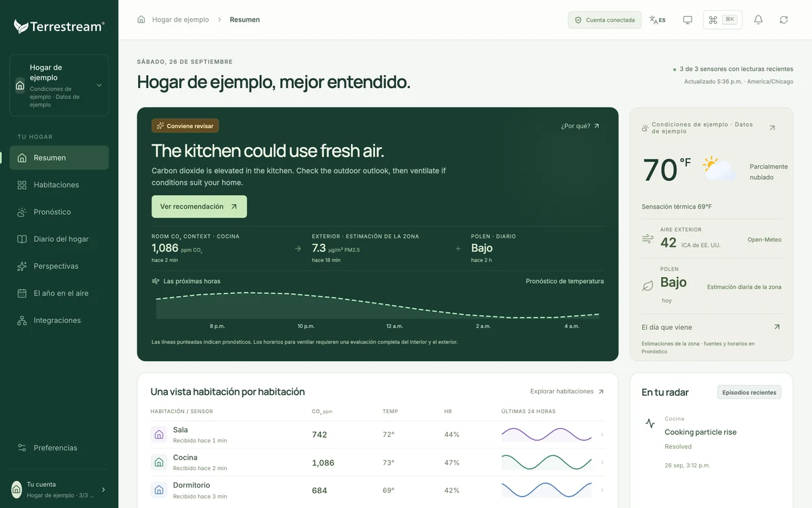Click the partly cloudy weather icon

click(x=719, y=169)
